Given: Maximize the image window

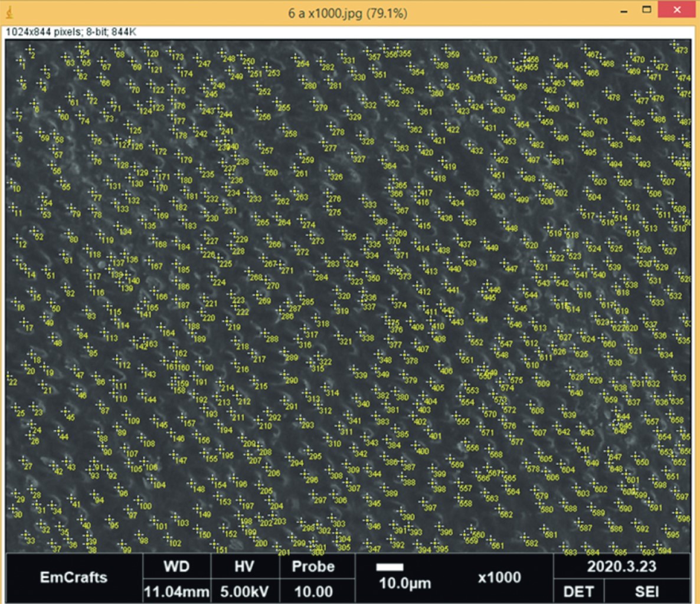Looking at the screenshot, I should (647, 10).
